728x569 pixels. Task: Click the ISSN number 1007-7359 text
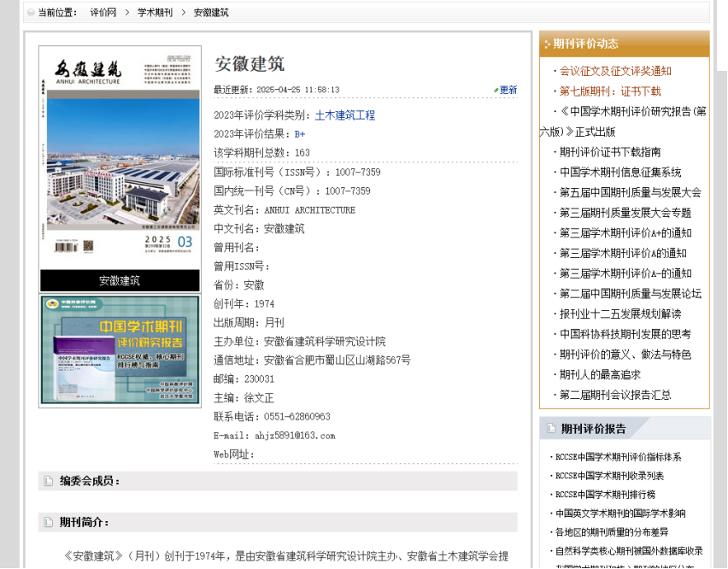pyautogui.click(x=357, y=173)
